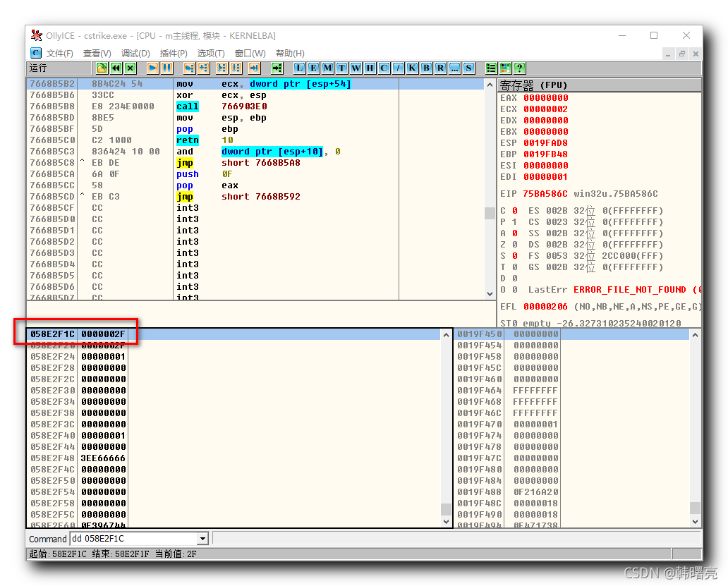Click the Step into icon
The image size is (728, 586).
pos(189,68)
